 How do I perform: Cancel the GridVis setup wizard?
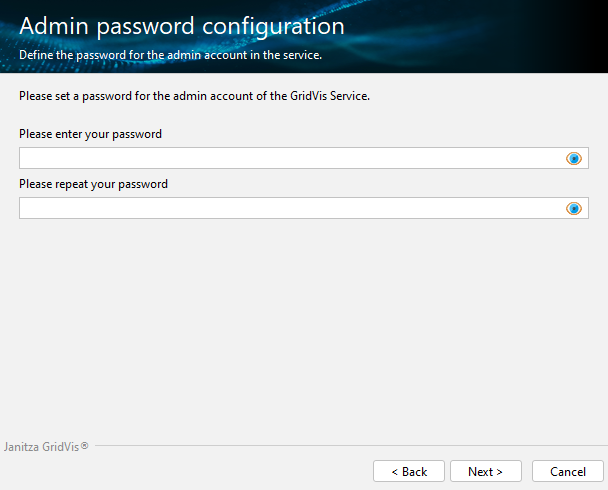[x=567, y=471]
